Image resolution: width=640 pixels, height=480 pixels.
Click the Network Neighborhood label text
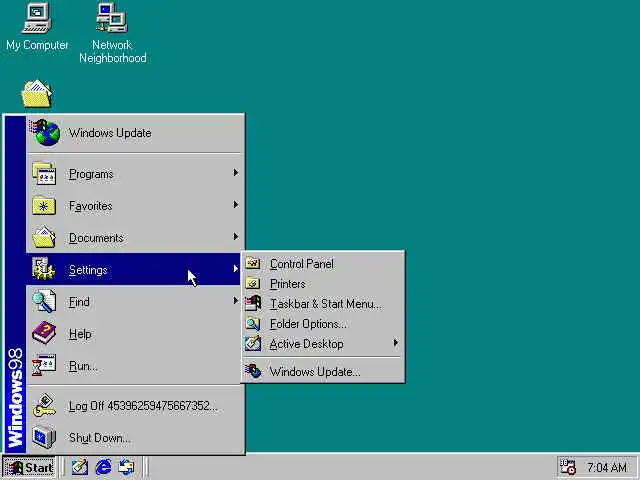(113, 51)
